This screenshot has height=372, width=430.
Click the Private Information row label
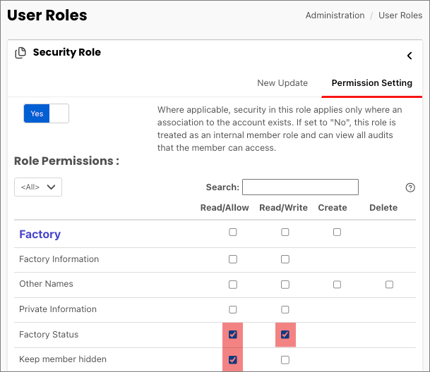pyautogui.click(x=58, y=309)
